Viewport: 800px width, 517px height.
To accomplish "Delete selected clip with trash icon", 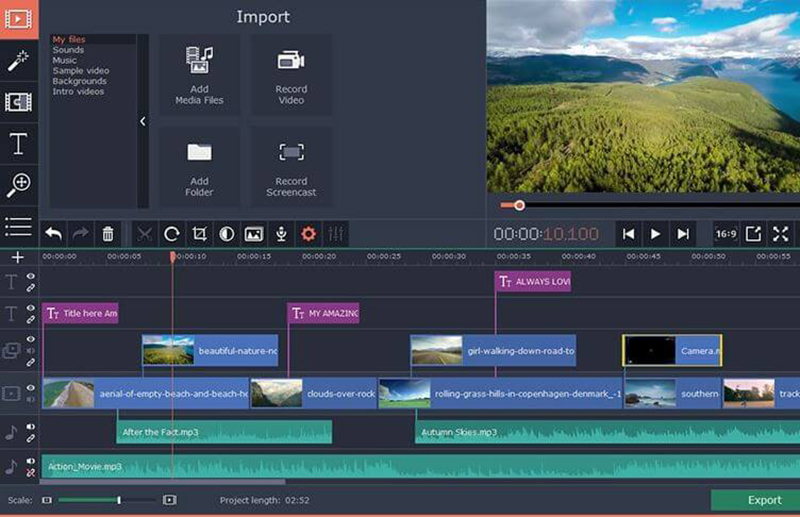I will [108, 234].
